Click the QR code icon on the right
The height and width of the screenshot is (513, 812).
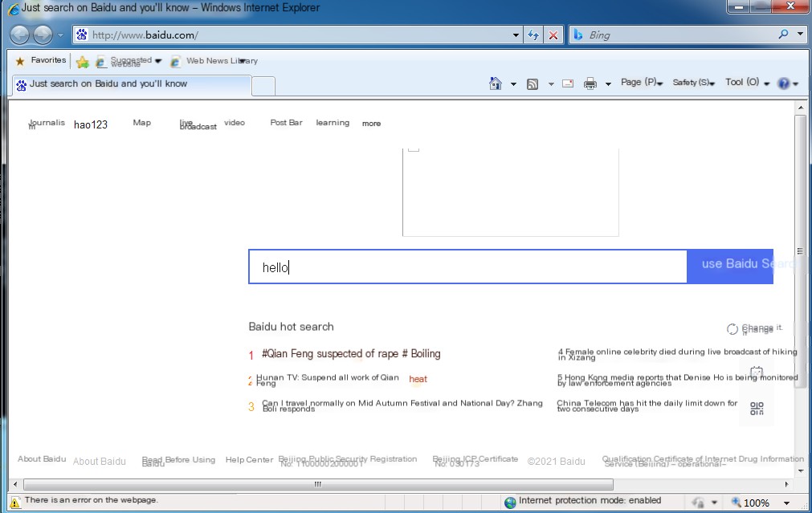pyautogui.click(x=757, y=409)
